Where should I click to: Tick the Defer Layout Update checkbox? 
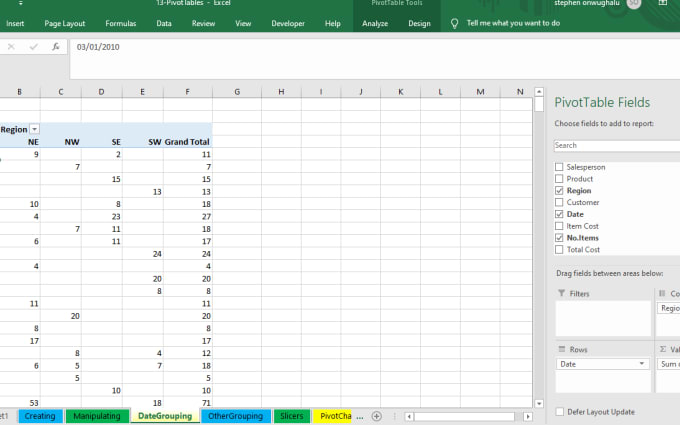[559, 412]
